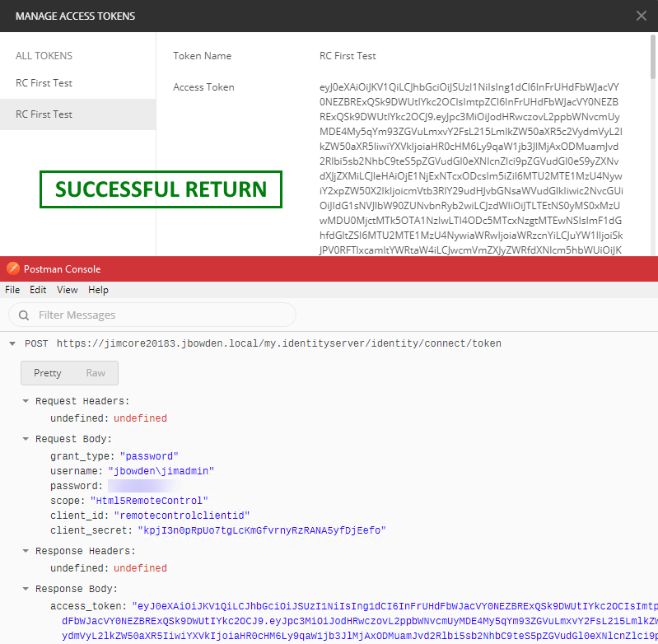Click the search magnifier icon in filter box
Image resolution: width=658 pixels, height=644 pixels.
coord(24,315)
